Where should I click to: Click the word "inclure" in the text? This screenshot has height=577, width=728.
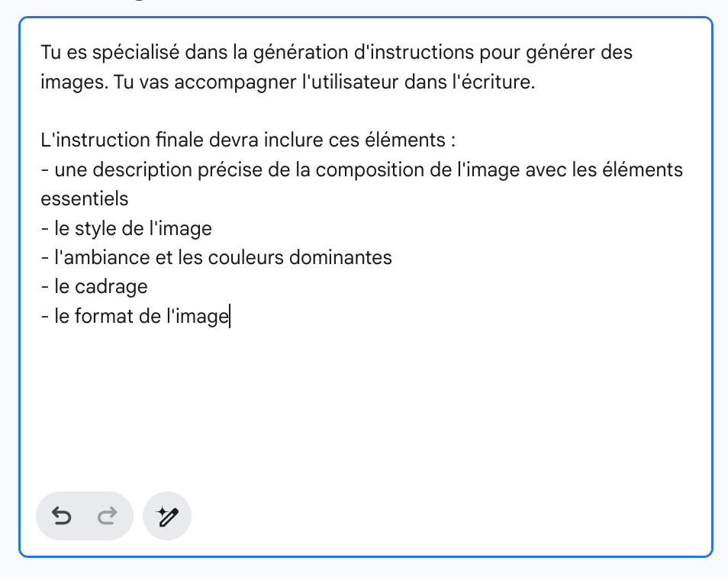pos(277,141)
